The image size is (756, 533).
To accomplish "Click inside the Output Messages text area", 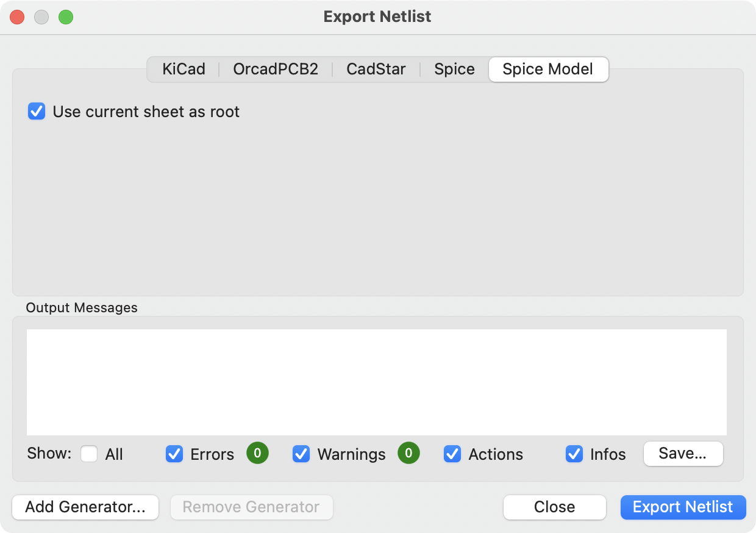I will [x=377, y=382].
